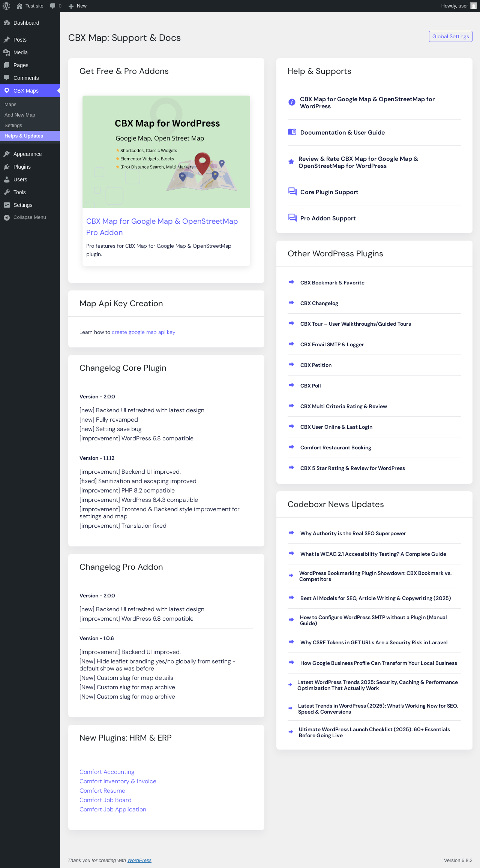The height and width of the screenshot is (868, 480).
Task: Open How to Configure WordPress SMTP article
Action: (x=373, y=620)
